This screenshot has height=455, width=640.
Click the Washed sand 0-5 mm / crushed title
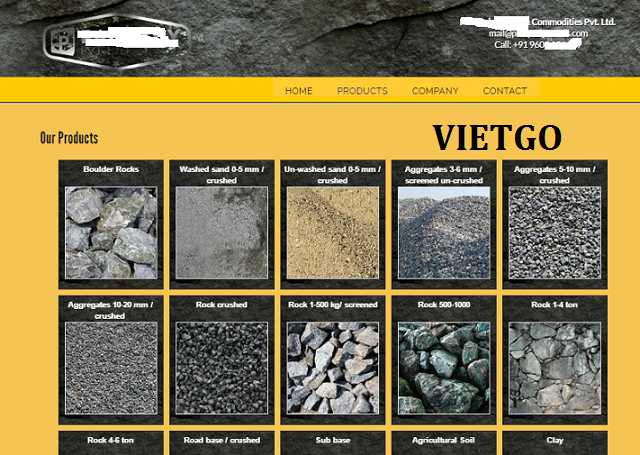pyautogui.click(x=222, y=175)
